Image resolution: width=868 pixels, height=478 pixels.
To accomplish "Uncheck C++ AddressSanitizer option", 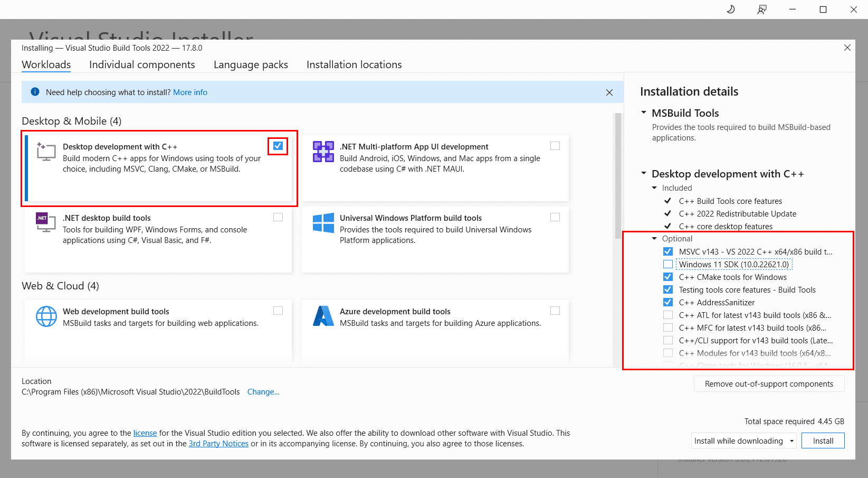I will (x=668, y=302).
